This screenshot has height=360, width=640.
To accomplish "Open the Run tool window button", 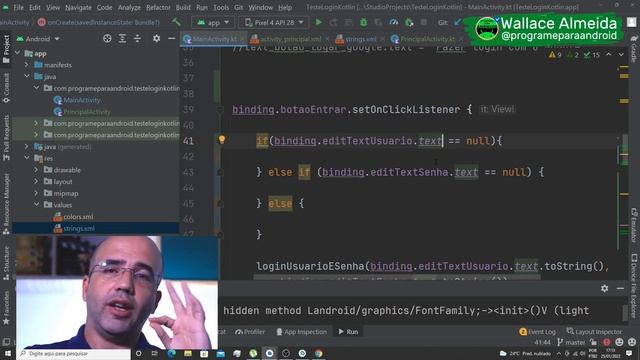I will [348, 332].
